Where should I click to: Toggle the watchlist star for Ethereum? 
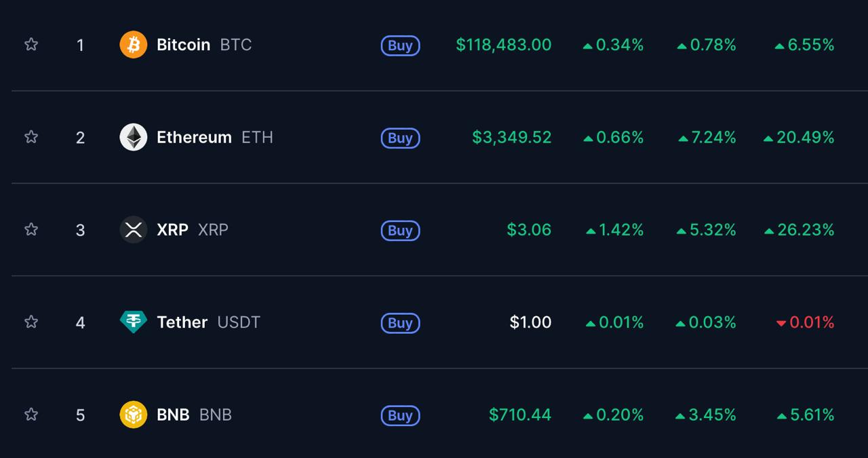31,136
